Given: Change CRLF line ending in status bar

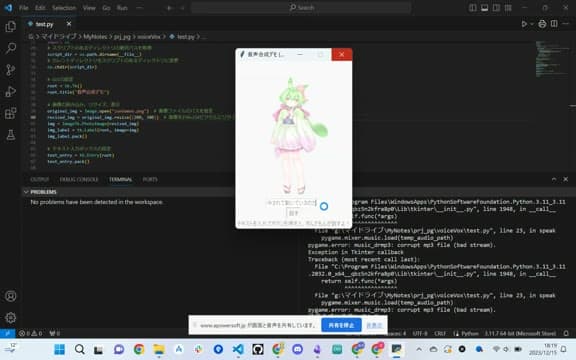Looking at the screenshot, I should point(440,333).
